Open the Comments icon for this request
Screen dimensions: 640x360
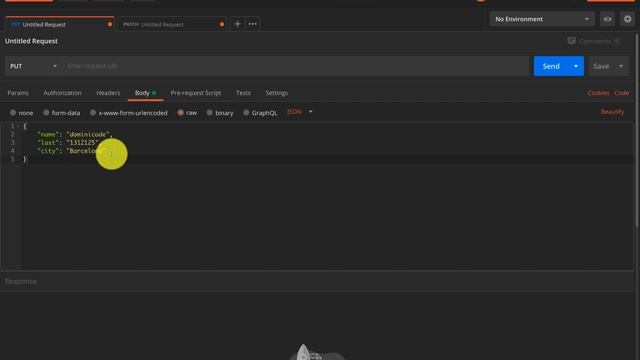571,41
